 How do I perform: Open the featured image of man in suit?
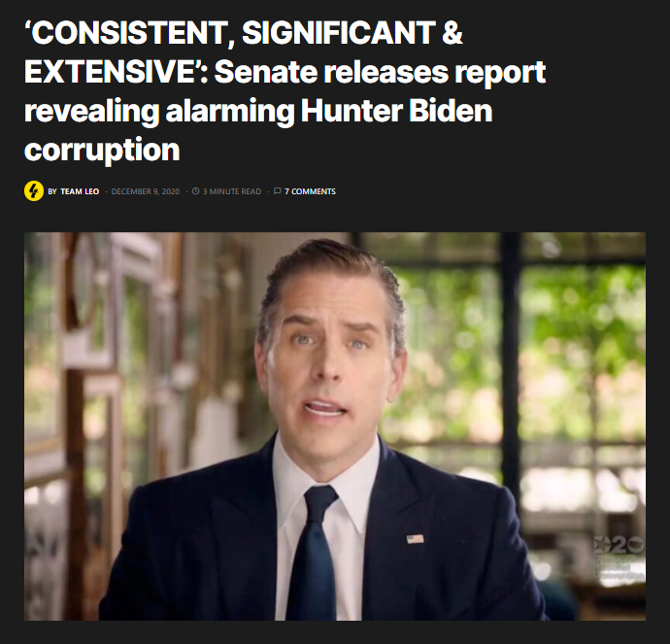coord(335,426)
